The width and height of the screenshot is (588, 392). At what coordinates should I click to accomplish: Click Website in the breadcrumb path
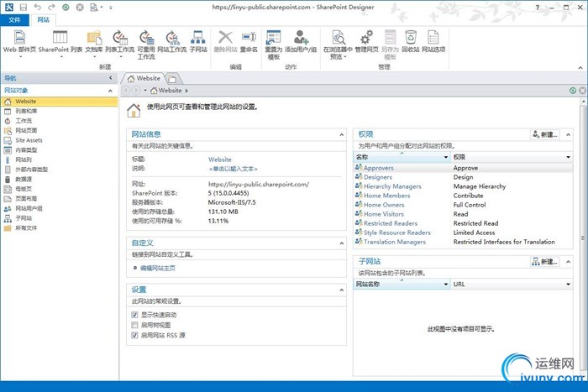click(x=170, y=91)
